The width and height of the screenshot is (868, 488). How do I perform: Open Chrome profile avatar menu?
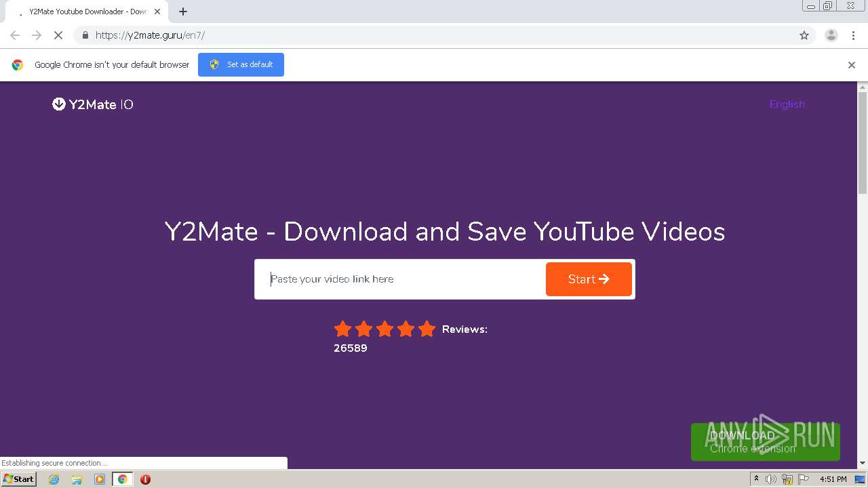click(x=831, y=35)
